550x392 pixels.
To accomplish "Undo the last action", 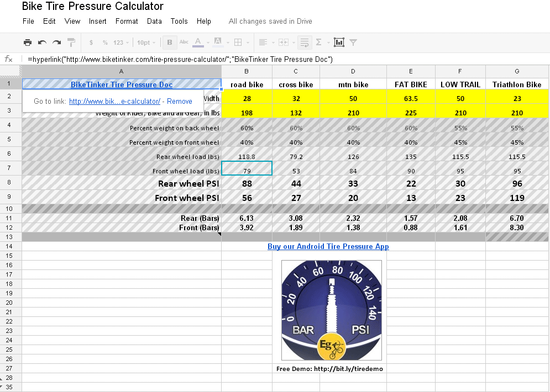I will click(42, 43).
